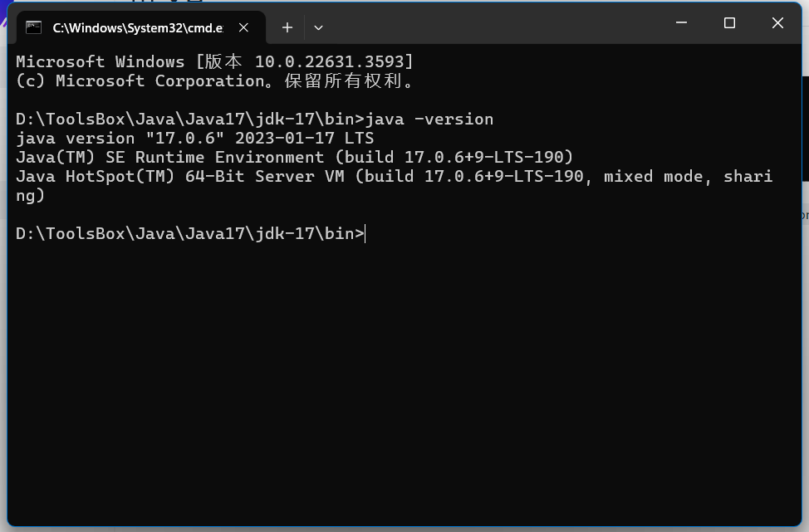This screenshot has width=809, height=532.
Task: Click the "2023-01-17 LTS" release date text
Action: click(x=304, y=139)
